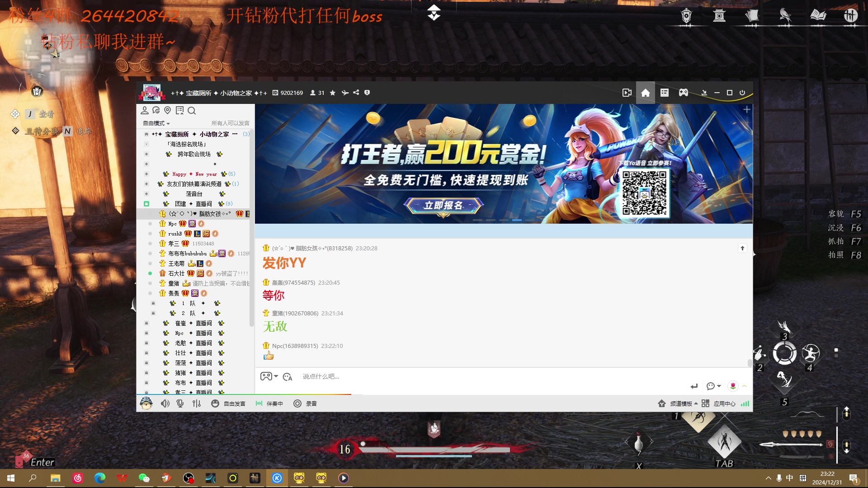Open the game emoji dropdown in chat input
This screenshot has width=868, height=488.
point(269,376)
